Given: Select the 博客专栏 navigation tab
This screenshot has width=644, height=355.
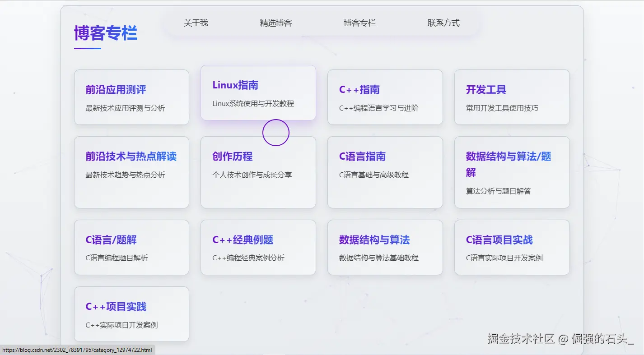Looking at the screenshot, I should (x=359, y=23).
